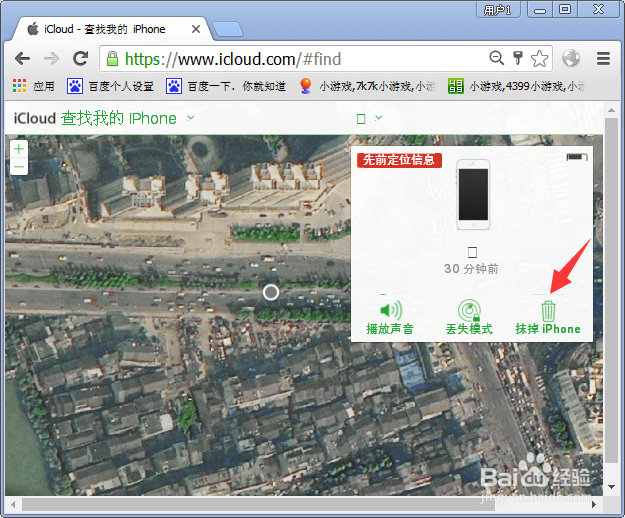Click the vertical scrollbar down arrow
This screenshot has height=518, width=625.
(611, 487)
